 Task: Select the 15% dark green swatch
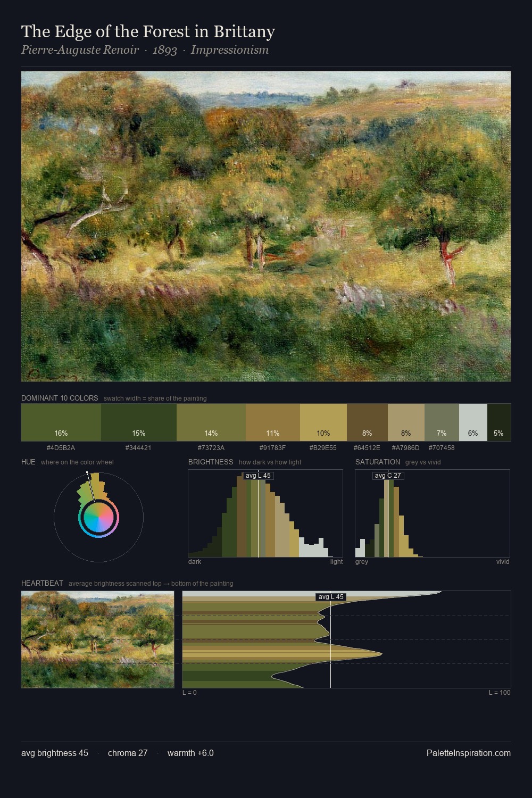[139, 422]
